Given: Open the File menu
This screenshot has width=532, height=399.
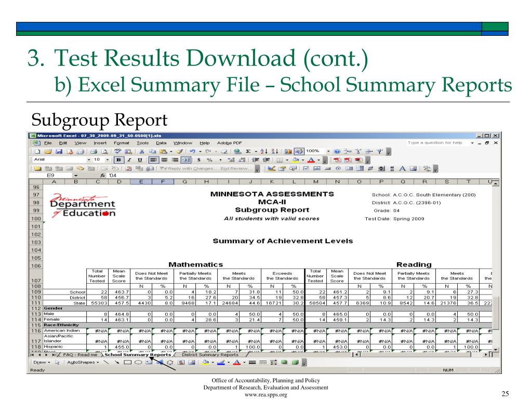Looking at the screenshot, I should pyautogui.click(x=48, y=143).
